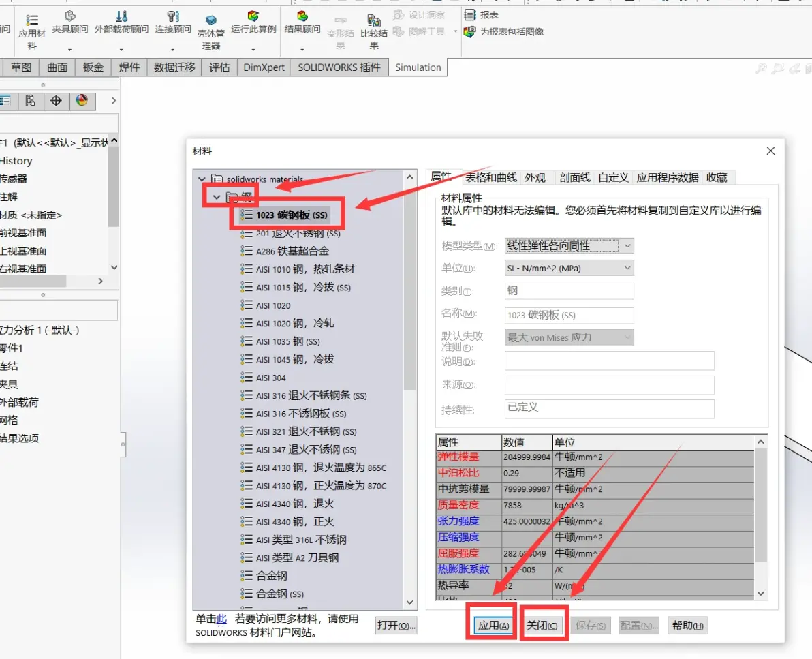Click the 关闭 (Close) button

(x=542, y=626)
